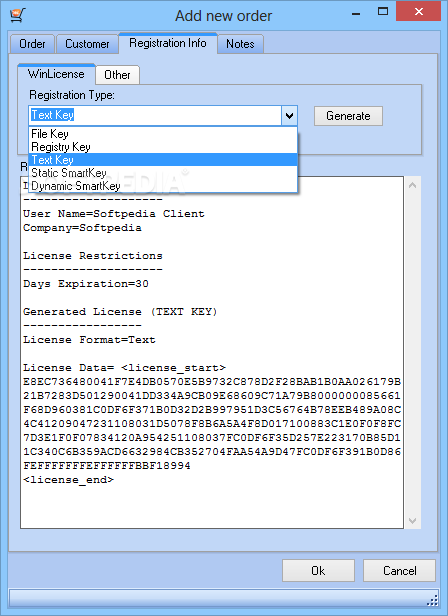The width and height of the screenshot is (448, 616).
Task: Choose File Key from the dropdown list
Action: 163,134
